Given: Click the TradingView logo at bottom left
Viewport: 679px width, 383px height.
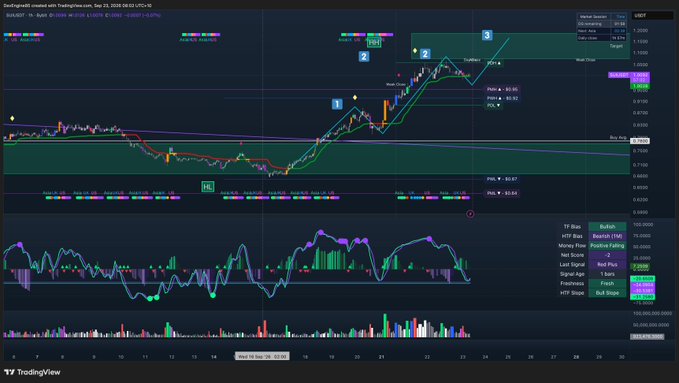Looking at the screenshot, I should 32,372.
